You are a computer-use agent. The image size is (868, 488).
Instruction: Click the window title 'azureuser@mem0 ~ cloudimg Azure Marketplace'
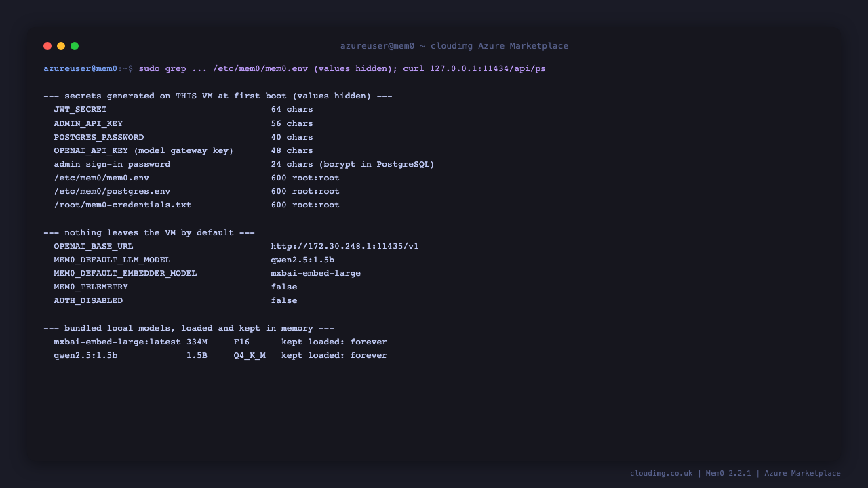[454, 46]
